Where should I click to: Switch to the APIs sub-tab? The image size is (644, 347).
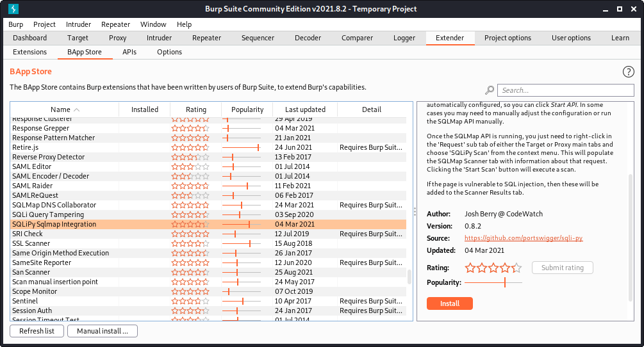pyautogui.click(x=129, y=52)
